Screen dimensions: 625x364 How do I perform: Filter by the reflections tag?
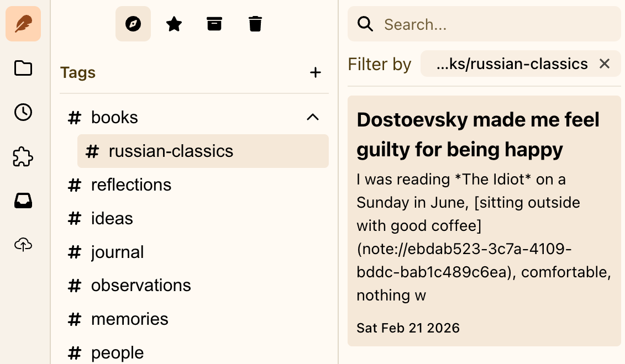pyautogui.click(x=131, y=184)
